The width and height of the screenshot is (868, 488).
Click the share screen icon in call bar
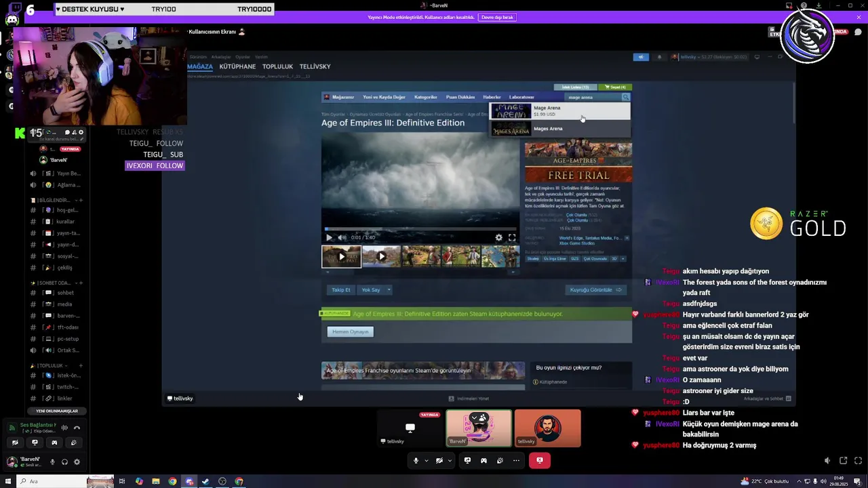click(467, 461)
